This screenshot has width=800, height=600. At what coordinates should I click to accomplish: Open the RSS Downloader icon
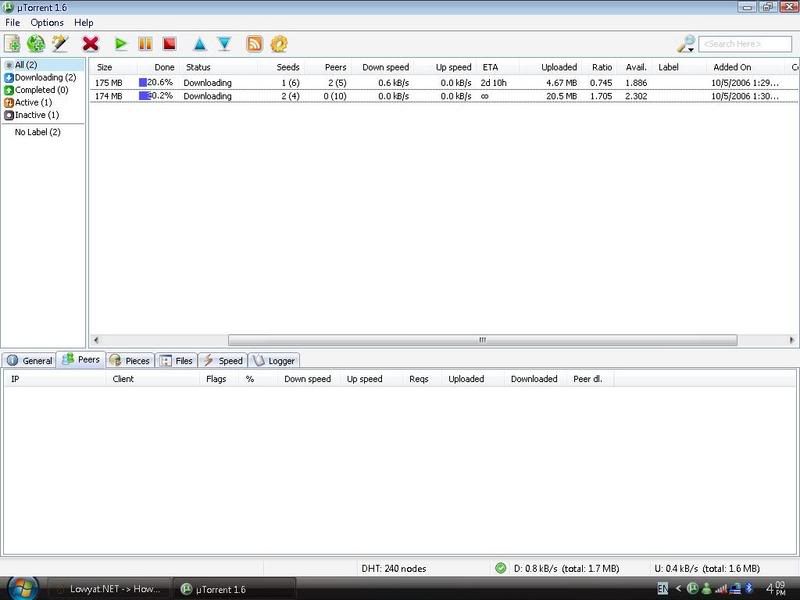pyautogui.click(x=255, y=44)
